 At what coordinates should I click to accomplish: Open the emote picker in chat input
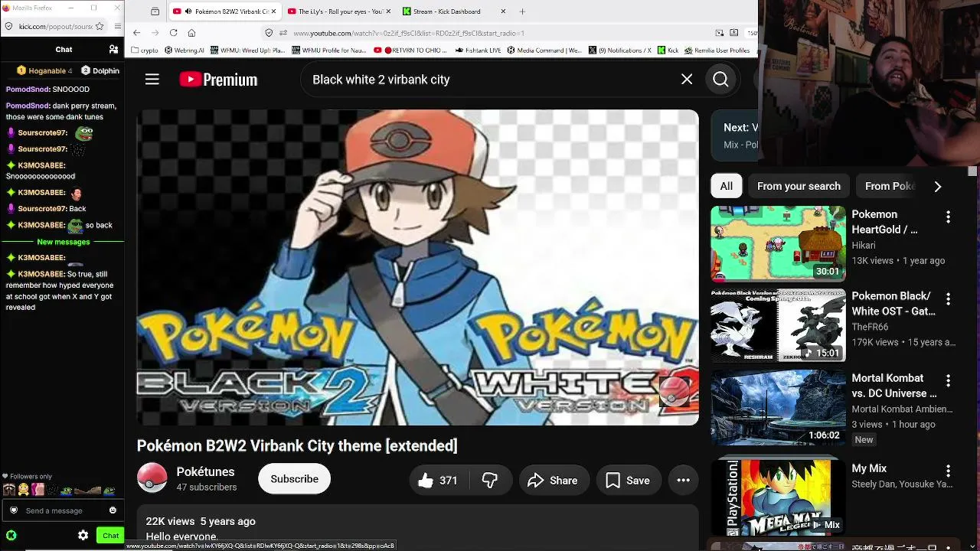tap(113, 510)
